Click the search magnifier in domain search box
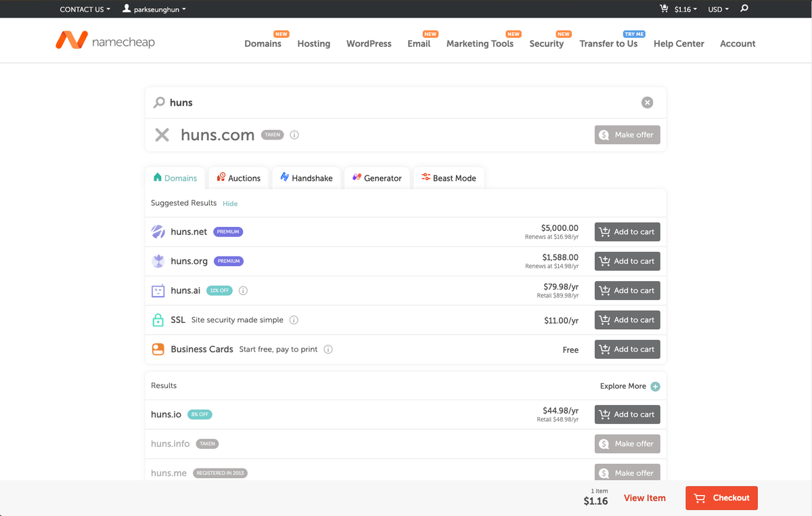The image size is (812, 516). 159,102
